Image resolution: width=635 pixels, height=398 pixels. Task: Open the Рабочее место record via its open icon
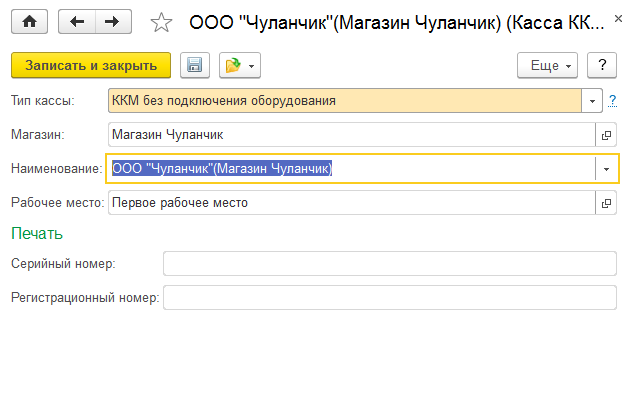(x=606, y=203)
